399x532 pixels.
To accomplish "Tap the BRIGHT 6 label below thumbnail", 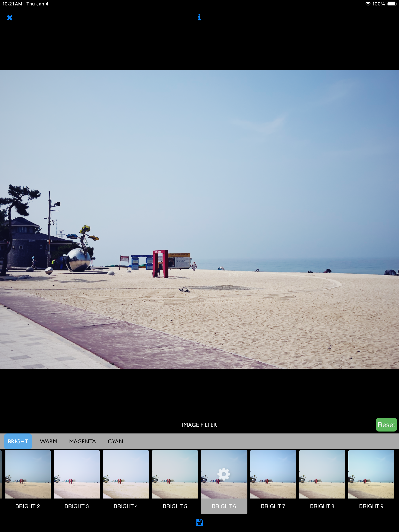I will pyautogui.click(x=224, y=506).
